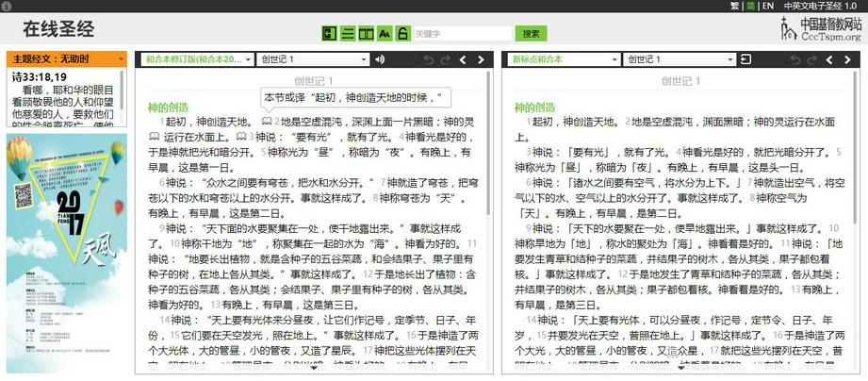Click the font size 'AA' icon

(385, 34)
